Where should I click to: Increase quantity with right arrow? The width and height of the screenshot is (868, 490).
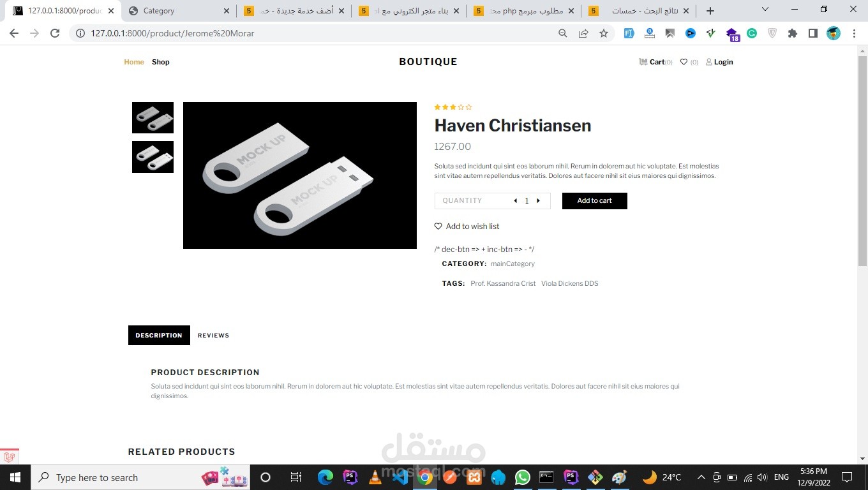538,201
